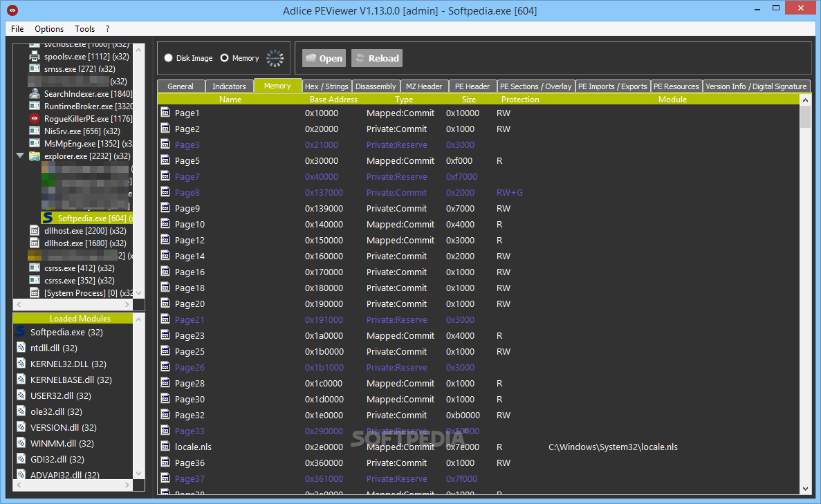
Task: Select the Disk Image radio button
Action: coord(168,58)
